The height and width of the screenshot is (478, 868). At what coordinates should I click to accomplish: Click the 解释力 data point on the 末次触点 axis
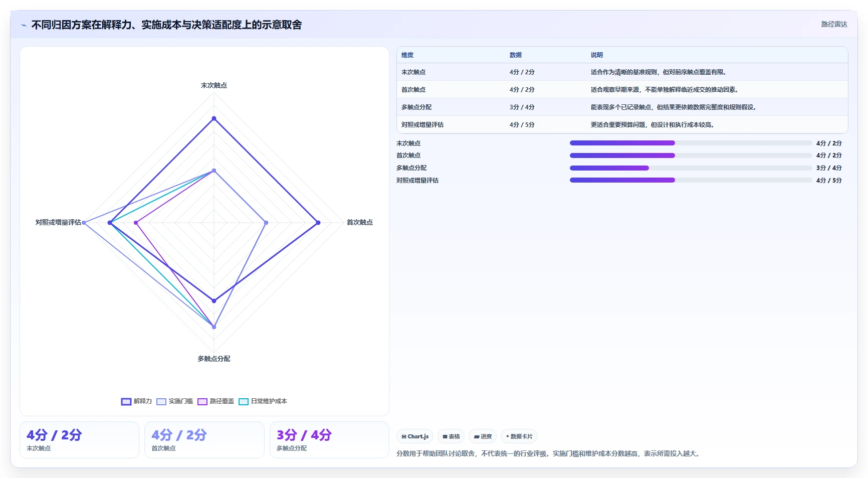214,118
